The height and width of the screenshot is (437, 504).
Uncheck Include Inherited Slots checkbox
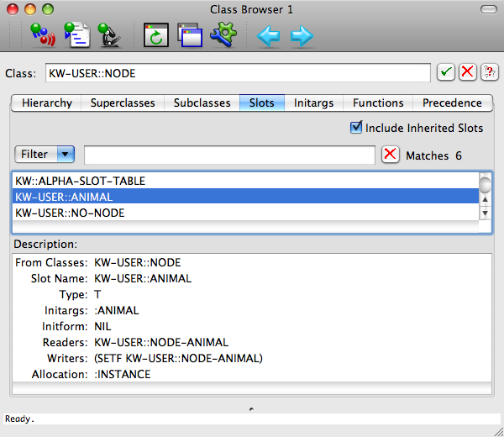coord(356,128)
